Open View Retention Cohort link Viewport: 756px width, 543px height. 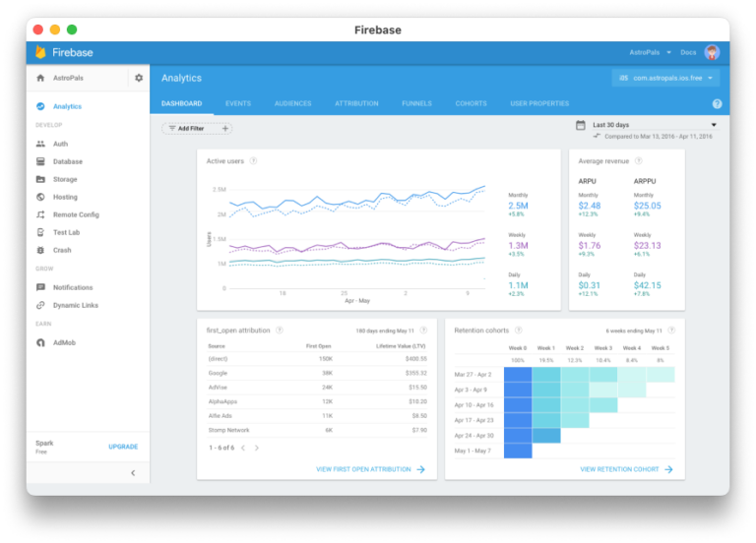(x=626, y=469)
